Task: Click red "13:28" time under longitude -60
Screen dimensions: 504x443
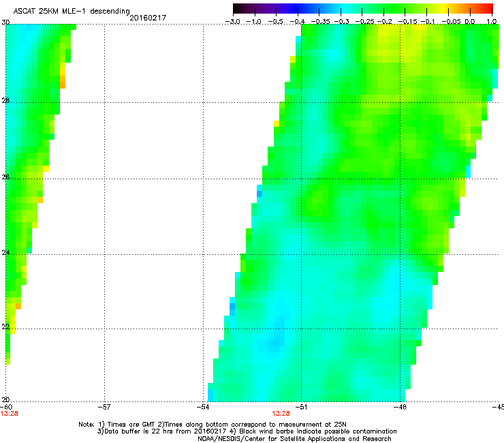Action: pos(9,414)
